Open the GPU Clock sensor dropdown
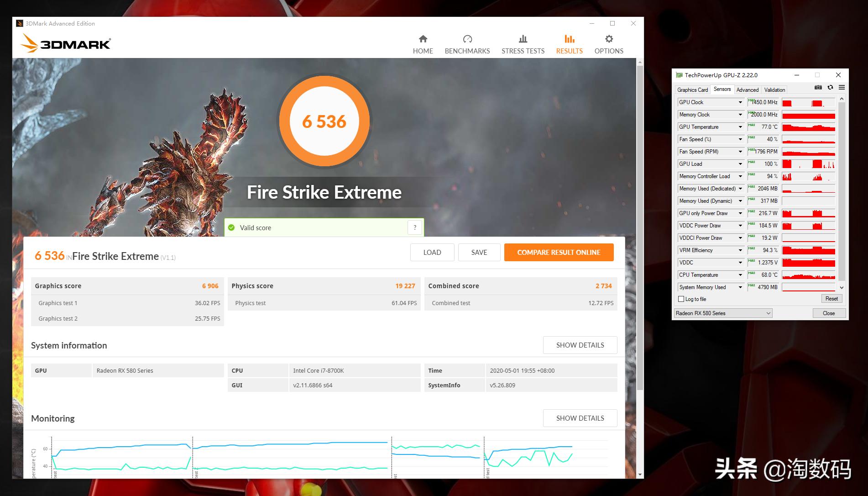This screenshot has height=496, width=868. tap(740, 102)
